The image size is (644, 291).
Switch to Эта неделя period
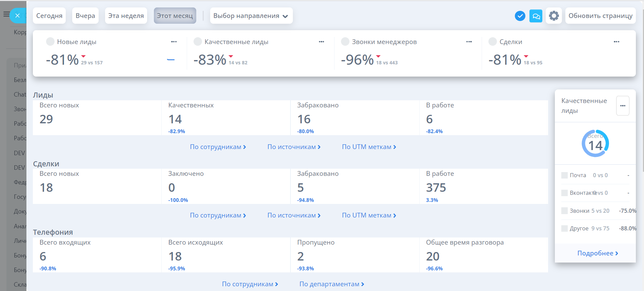coord(126,16)
